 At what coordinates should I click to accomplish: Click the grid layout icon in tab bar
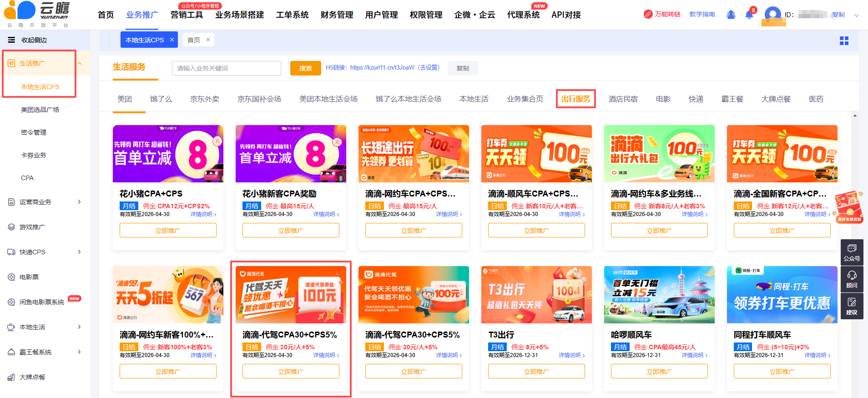844,41
